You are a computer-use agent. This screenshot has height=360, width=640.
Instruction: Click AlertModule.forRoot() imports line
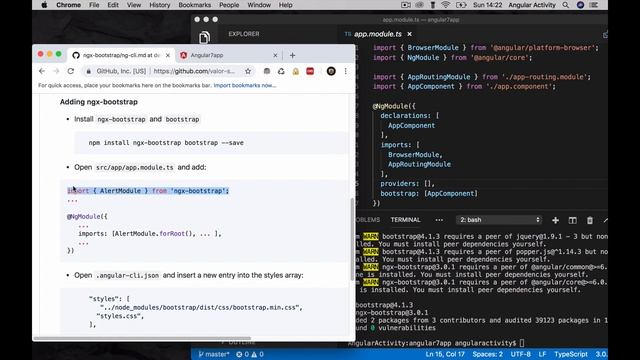click(150, 234)
